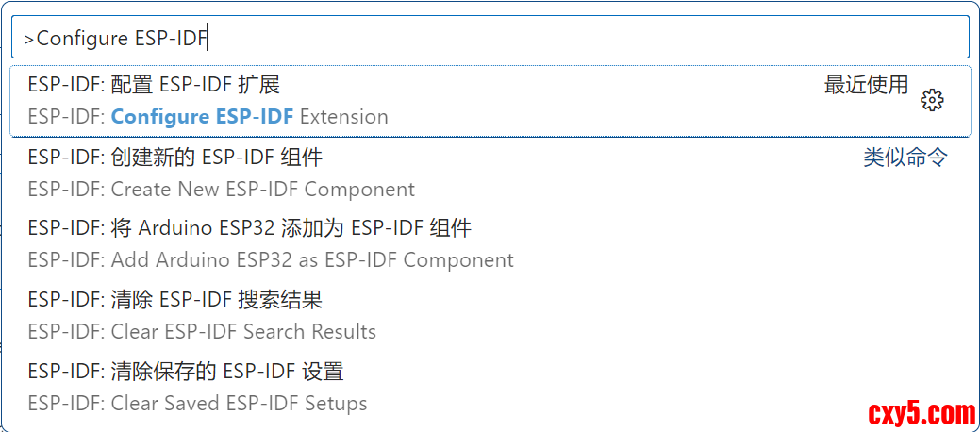Select "清除保存的 ESP-IDF 设置" entry

pyautogui.click(x=185, y=372)
